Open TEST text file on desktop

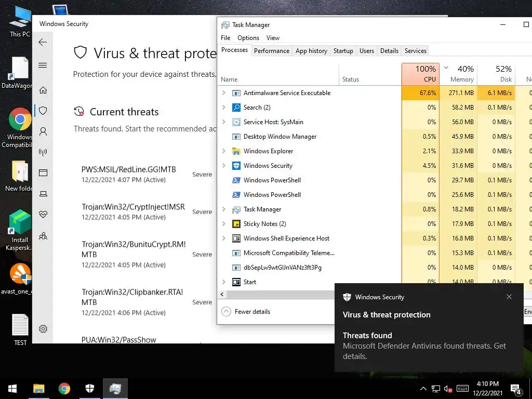tap(20, 330)
